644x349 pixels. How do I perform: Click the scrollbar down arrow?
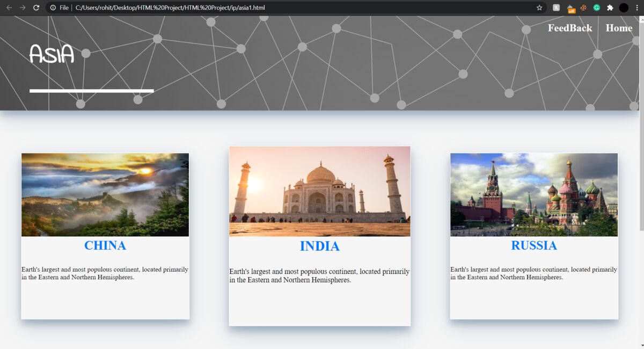(641, 345)
